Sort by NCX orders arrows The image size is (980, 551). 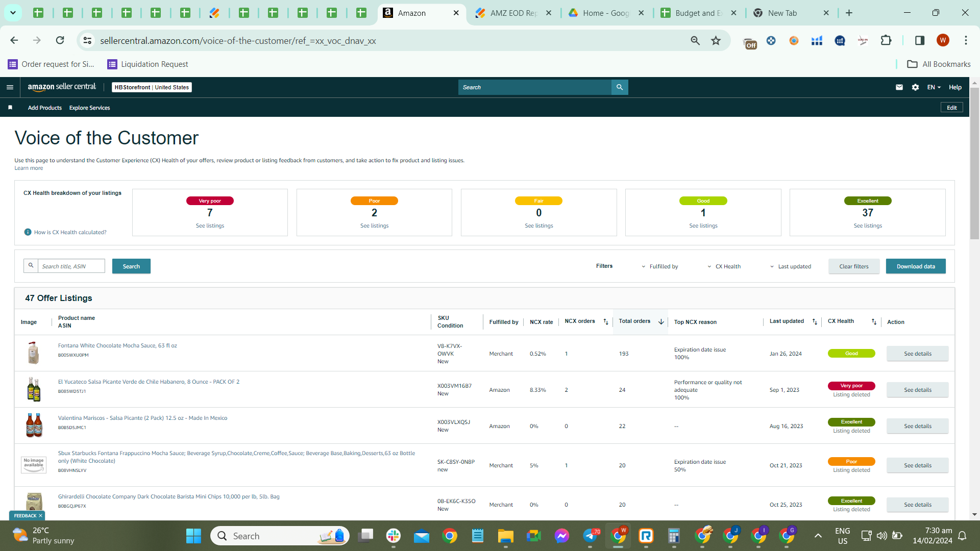point(606,322)
